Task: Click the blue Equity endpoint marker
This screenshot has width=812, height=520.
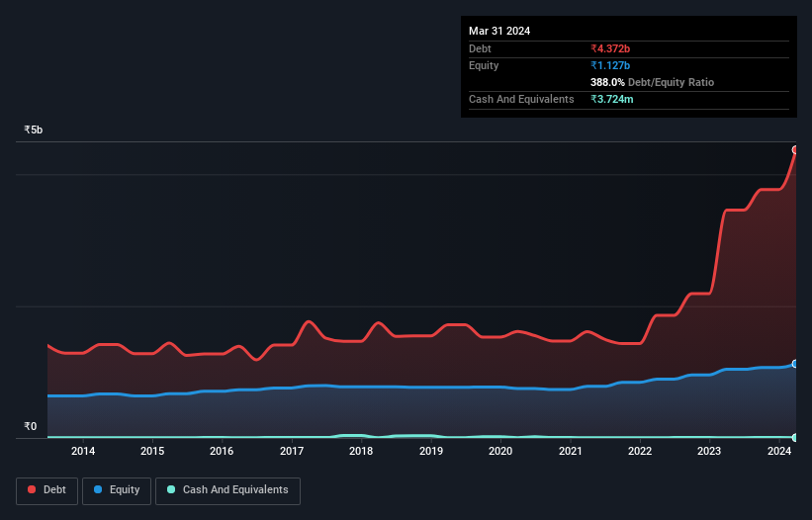Action: 795,364
